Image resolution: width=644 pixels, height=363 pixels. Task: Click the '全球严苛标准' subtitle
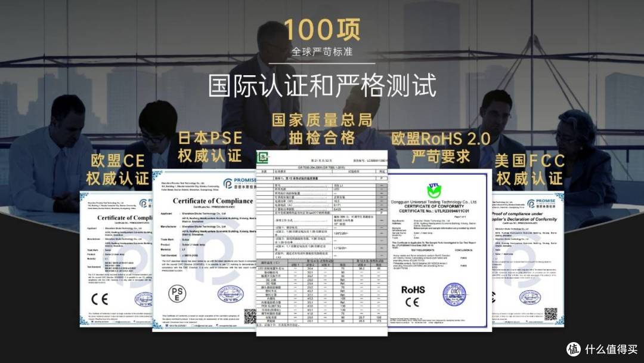tap(322, 52)
